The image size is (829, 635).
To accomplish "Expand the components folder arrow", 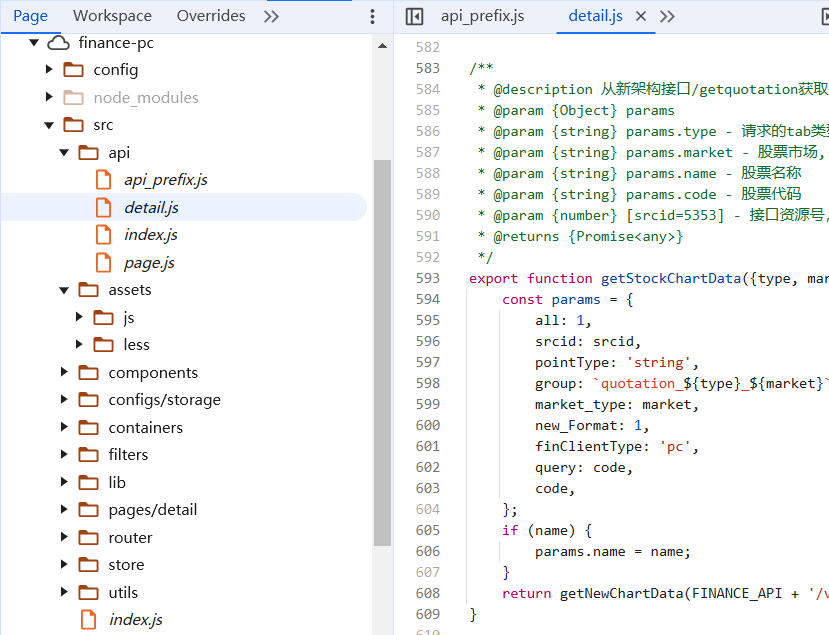I will tap(64, 372).
